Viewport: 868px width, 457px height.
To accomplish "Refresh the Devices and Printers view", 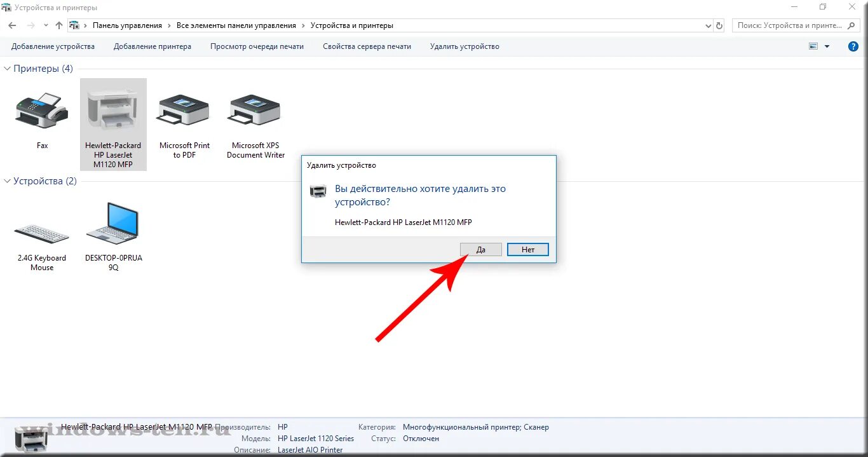I will point(719,25).
